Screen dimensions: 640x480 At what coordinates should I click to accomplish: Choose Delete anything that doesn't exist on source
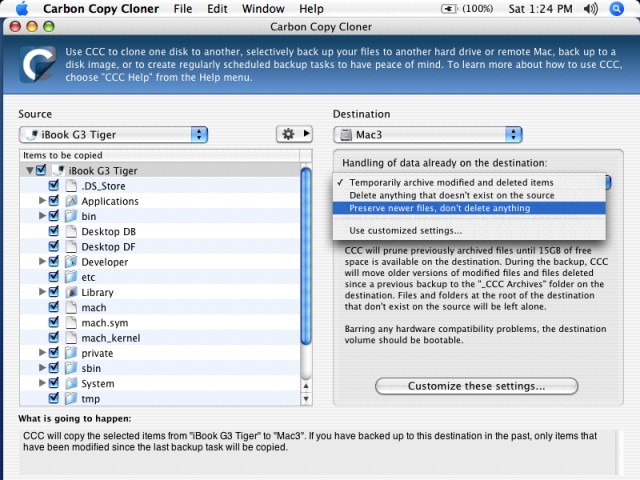(x=469, y=196)
